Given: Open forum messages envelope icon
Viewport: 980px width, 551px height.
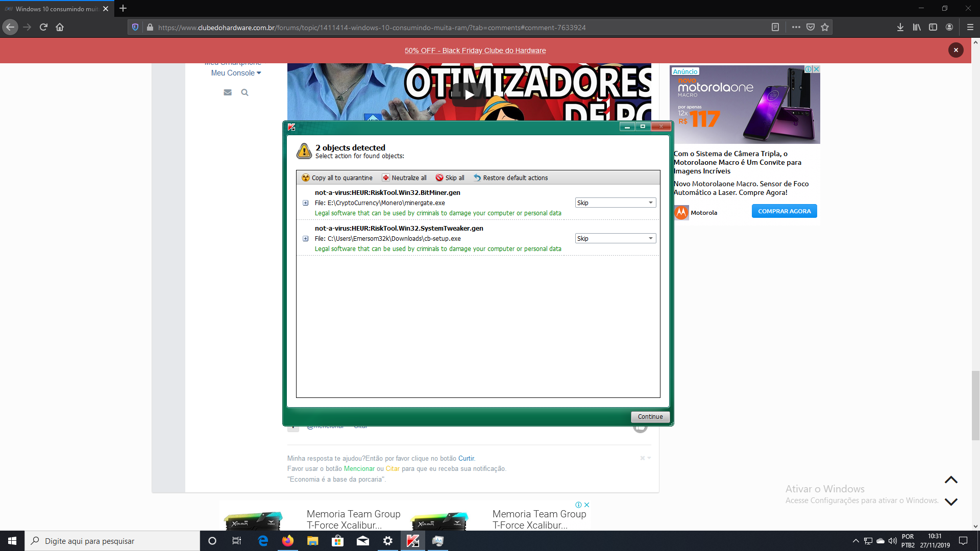Looking at the screenshot, I should point(228,92).
